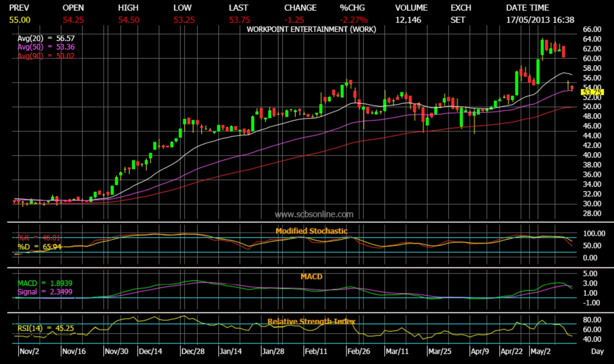Click the 28.00 price axis label
The width and height of the screenshot is (614, 364).
click(x=592, y=214)
